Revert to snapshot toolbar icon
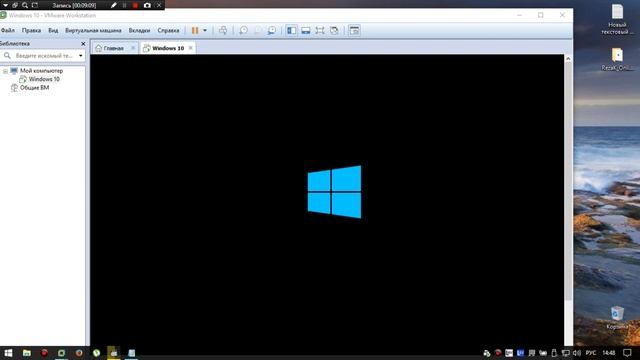The width and height of the screenshot is (640, 360). tap(258, 31)
